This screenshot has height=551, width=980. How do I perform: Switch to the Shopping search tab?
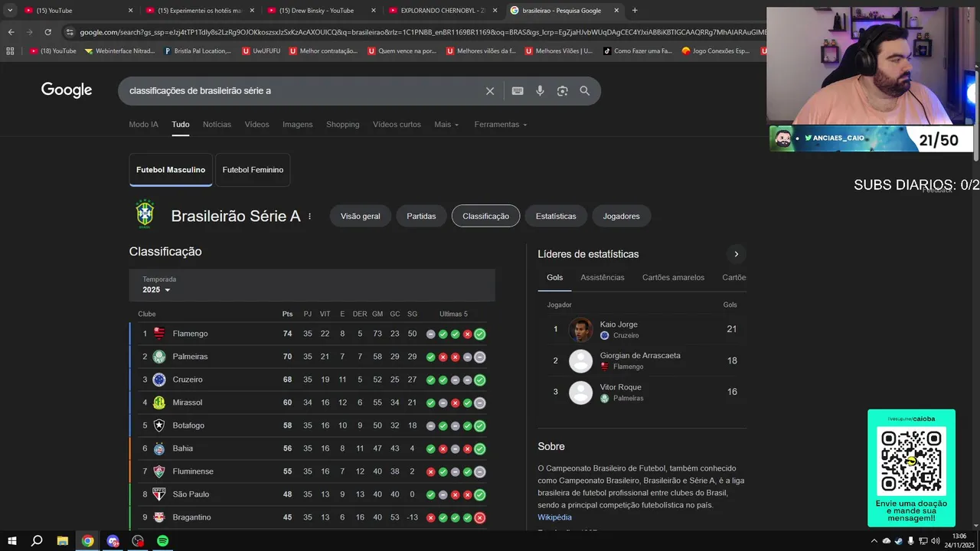tap(343, 125)
